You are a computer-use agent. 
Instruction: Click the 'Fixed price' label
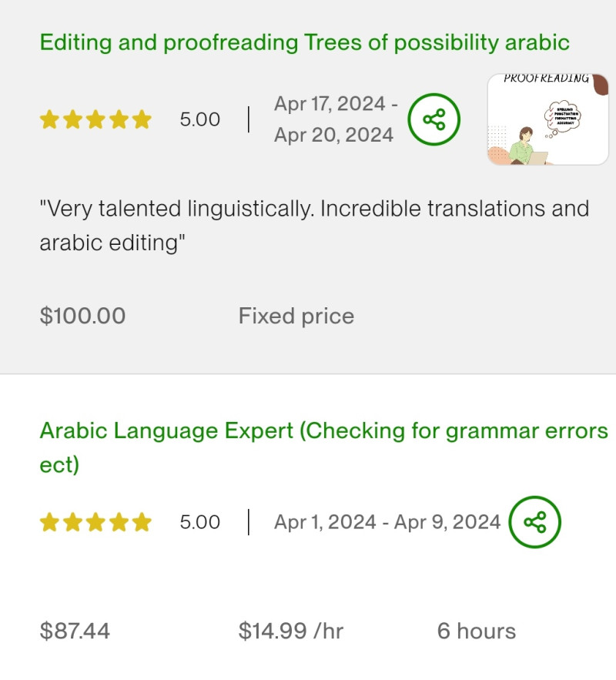point(296,316)
